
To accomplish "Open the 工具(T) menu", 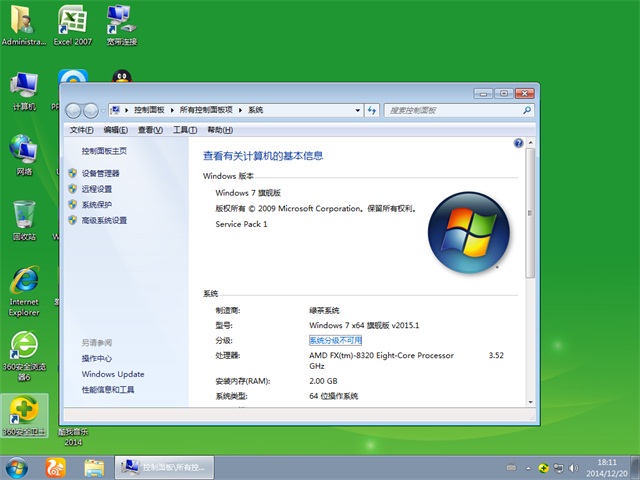I will pyautogui.click(x=184, y=130).
